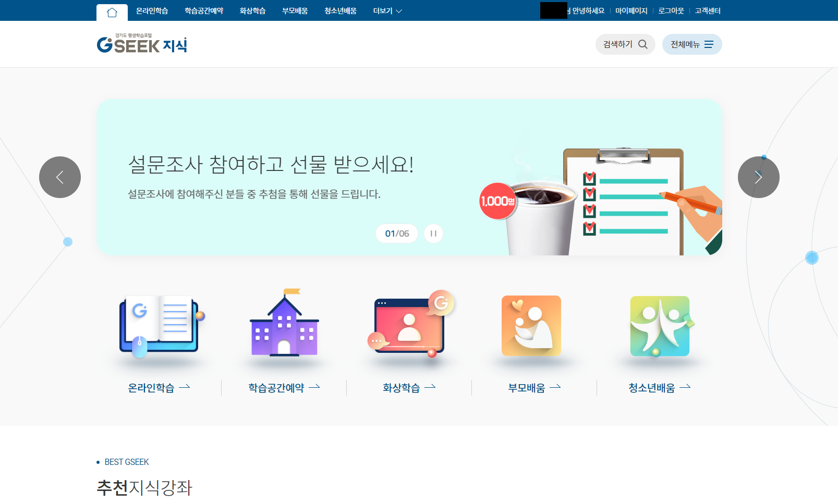Follow the 부모배움 arrow link below the icons
Viewport: 838px width, 504px height.
point(535,388)
